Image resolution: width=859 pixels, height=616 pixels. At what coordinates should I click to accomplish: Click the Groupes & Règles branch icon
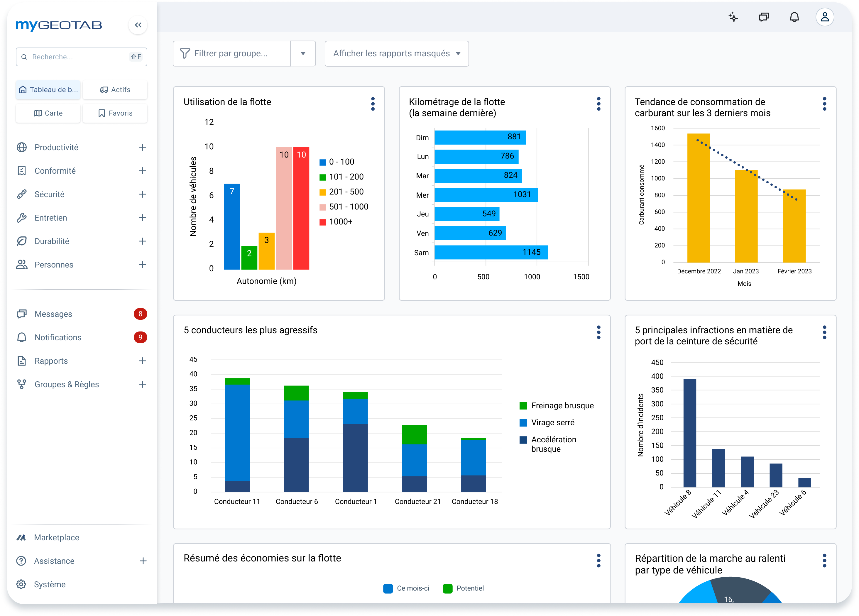click(22, 384)
